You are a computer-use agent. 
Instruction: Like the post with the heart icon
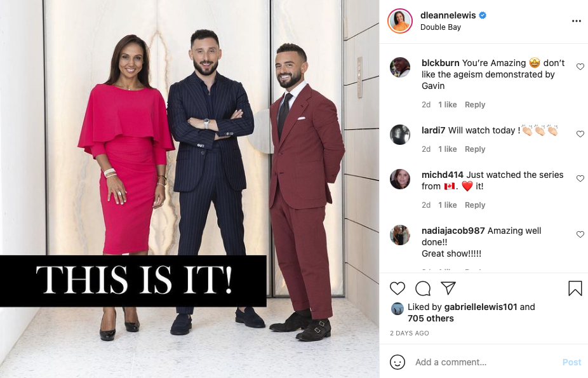point(398,288)
